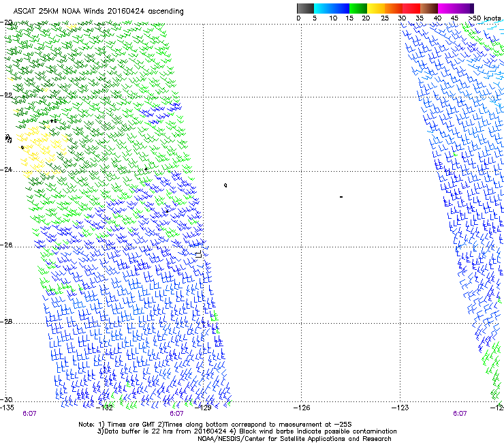
Task: Pick the yellow 20–25 knot legend segment
Action: coord(376,8)
